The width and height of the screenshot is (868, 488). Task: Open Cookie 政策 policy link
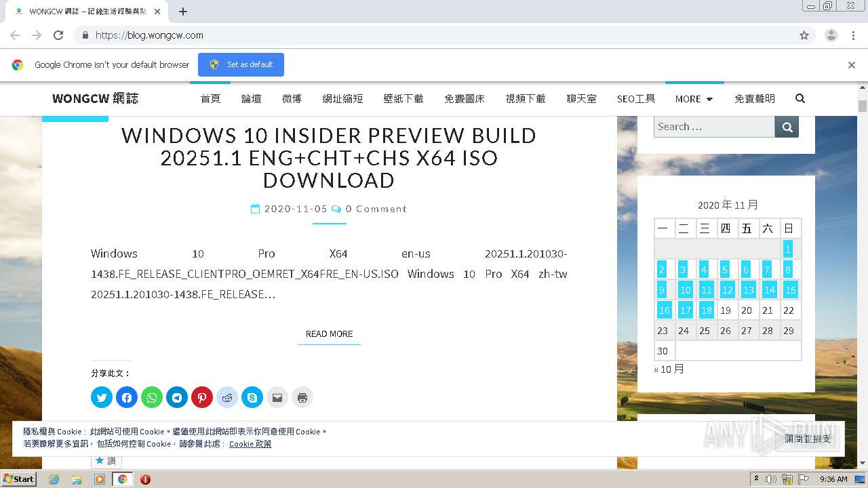[250, 444]
